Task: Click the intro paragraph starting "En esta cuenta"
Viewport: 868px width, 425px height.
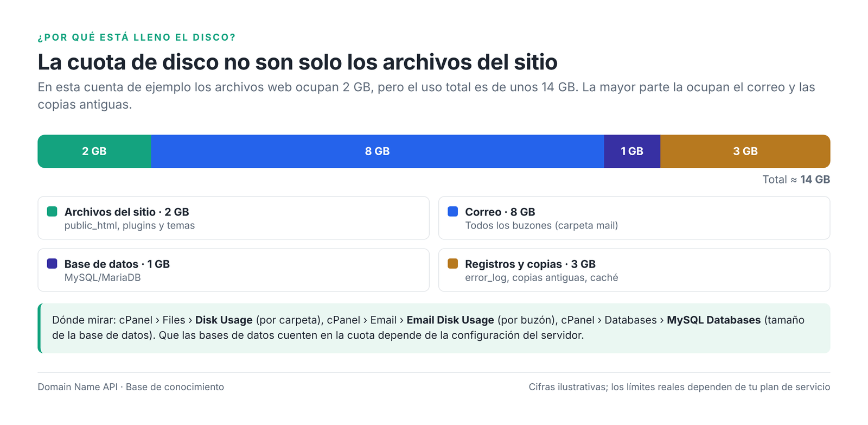Action: 426,96
